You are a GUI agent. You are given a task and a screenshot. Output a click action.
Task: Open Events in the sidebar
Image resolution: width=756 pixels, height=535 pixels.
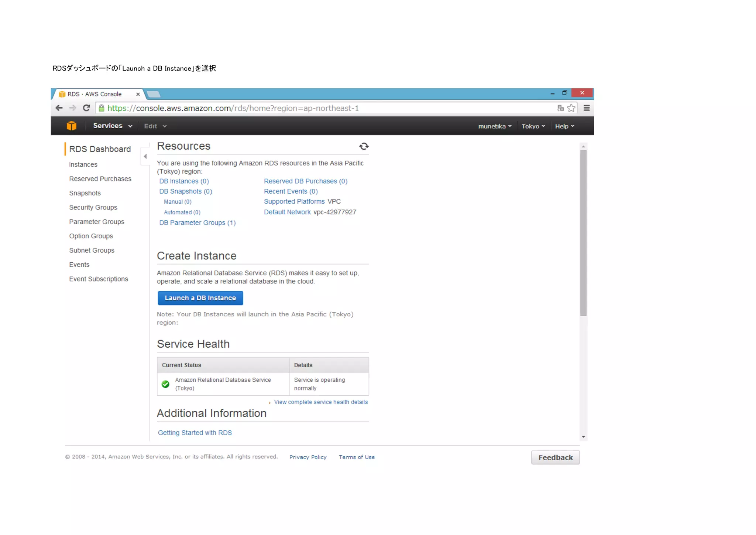tap(79, 265)
